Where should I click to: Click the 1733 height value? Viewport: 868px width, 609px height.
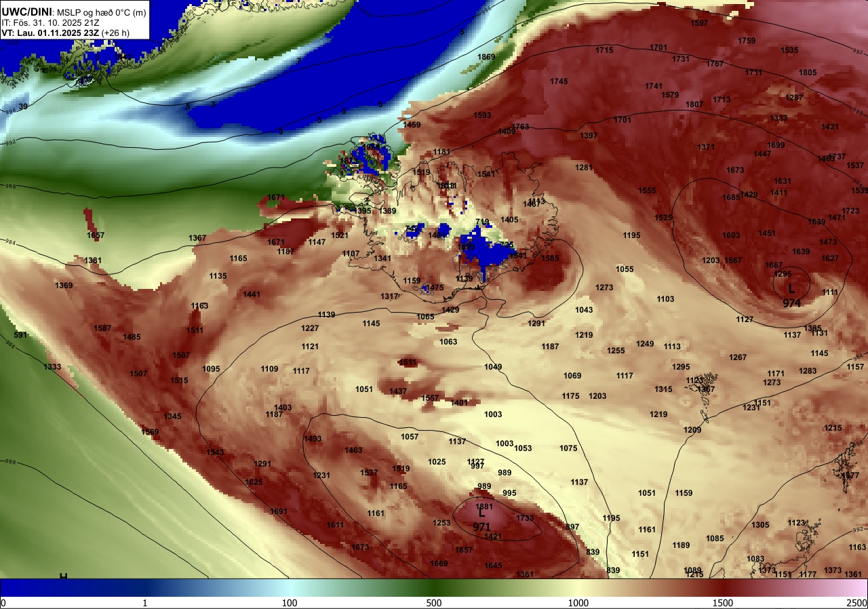525,518
